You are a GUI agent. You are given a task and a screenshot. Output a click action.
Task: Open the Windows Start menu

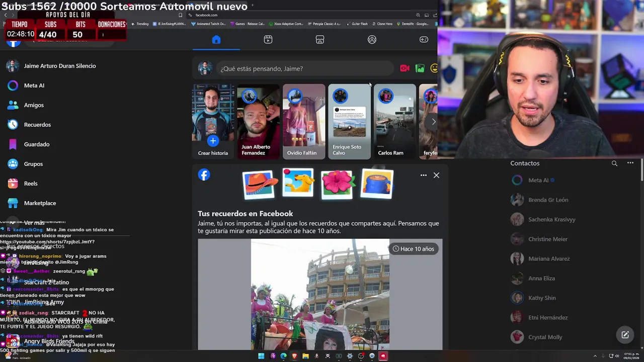261,356
